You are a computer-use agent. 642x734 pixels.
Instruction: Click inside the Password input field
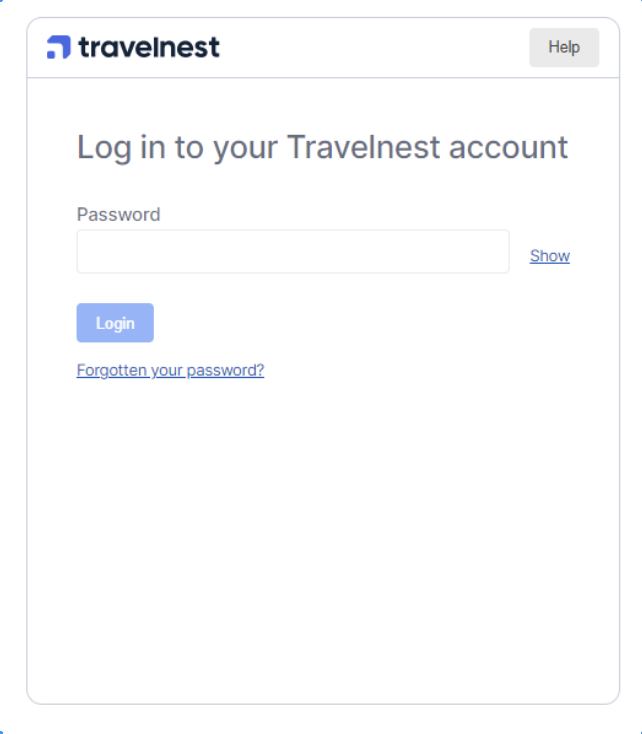pos(293,252)
